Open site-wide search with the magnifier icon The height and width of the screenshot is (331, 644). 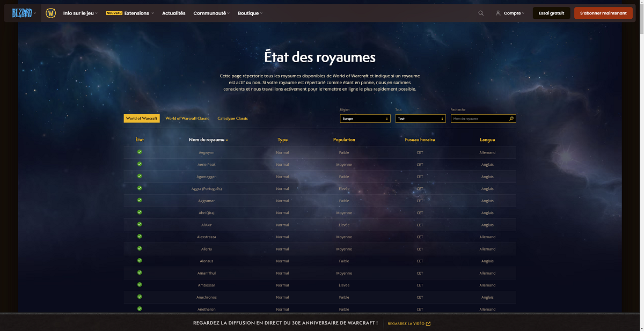pos(481,12)
